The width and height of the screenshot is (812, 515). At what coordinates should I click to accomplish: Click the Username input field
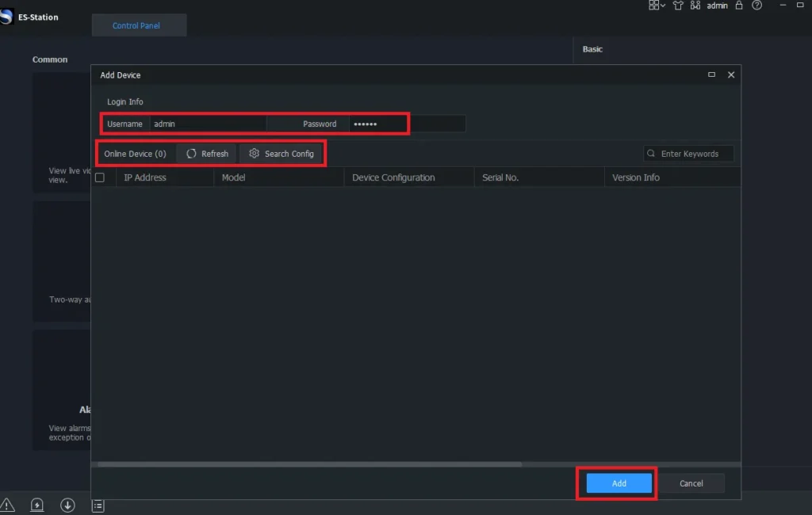click(208, 124)
